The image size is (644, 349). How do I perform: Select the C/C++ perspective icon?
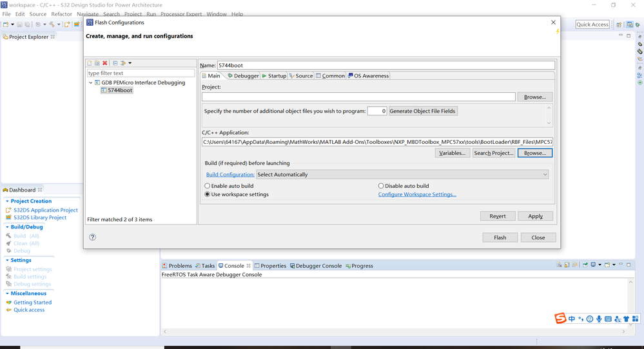pos(630,25)
